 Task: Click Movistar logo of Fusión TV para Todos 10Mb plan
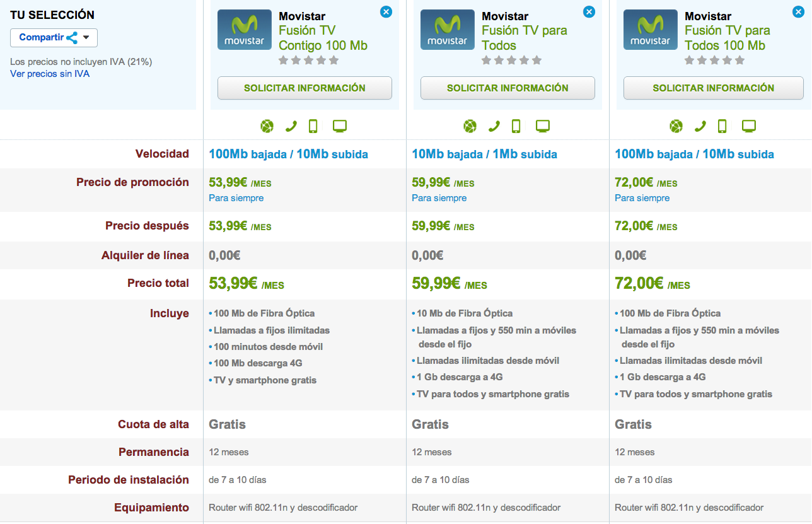coord(448,30)
